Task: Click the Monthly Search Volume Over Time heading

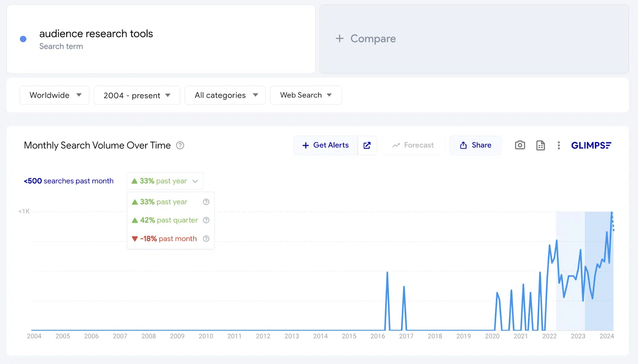Action: [97, 146]
